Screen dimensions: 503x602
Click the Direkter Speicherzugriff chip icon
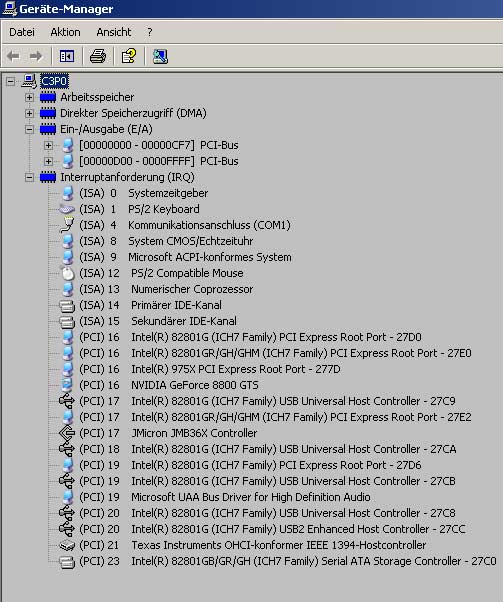click(48, 114)
